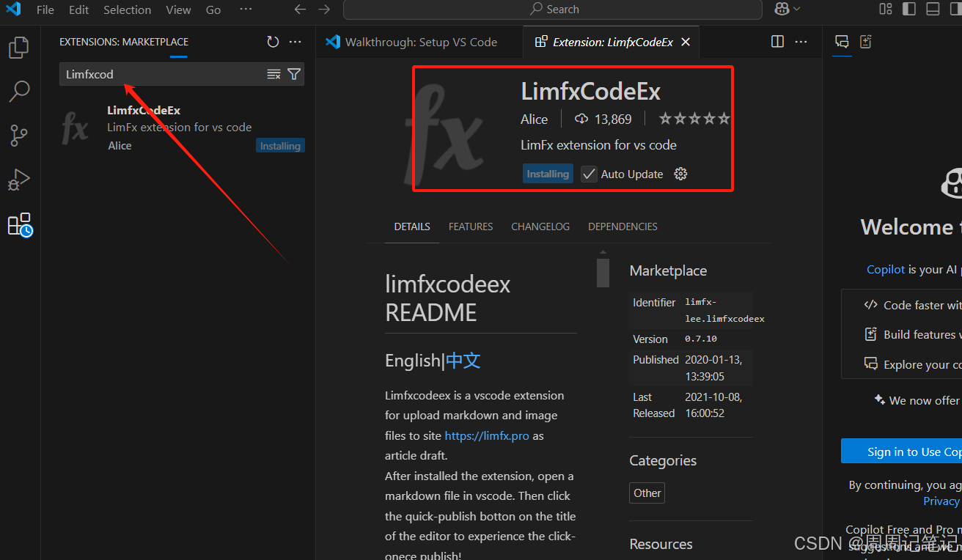Switch to the FEATURES tab
This screenshot has height=560, width=962.
(x=471, y=226)
